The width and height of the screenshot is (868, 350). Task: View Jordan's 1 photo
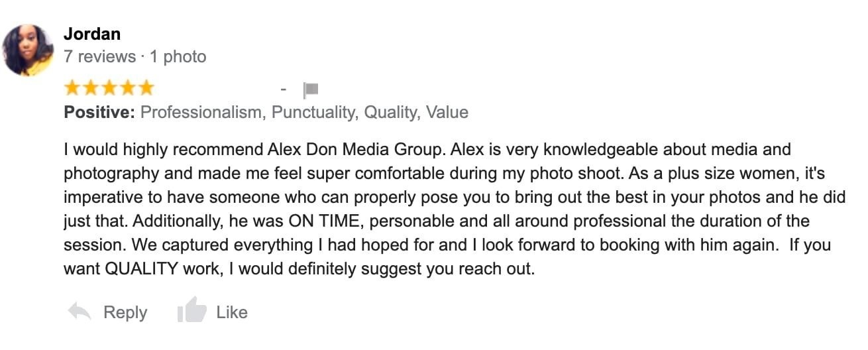pyautogui.click(x=178, y=57)
